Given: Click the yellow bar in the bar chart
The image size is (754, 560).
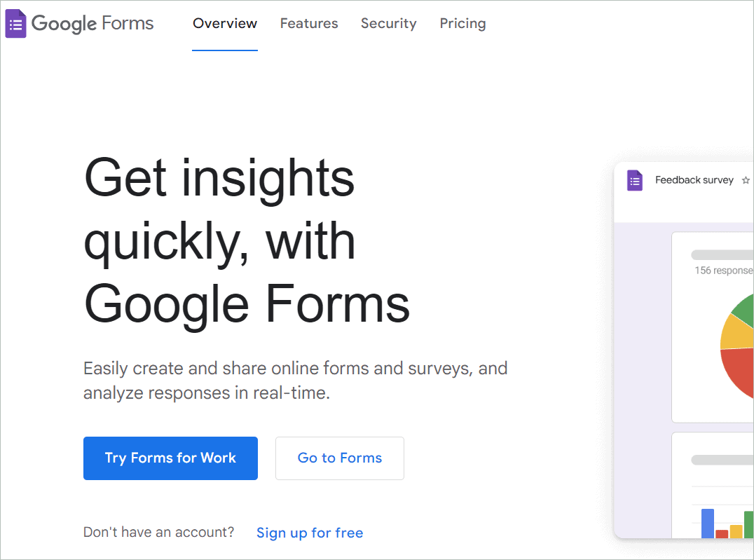Looking at the screenshot, I should 736,531.
